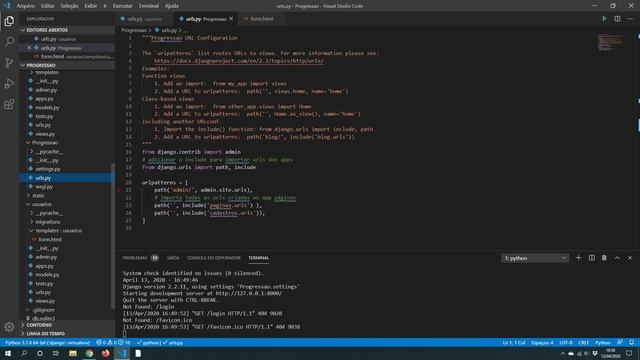
Task: Open the Manage gear at bottom of activity bar
Action: coord(9,327)
